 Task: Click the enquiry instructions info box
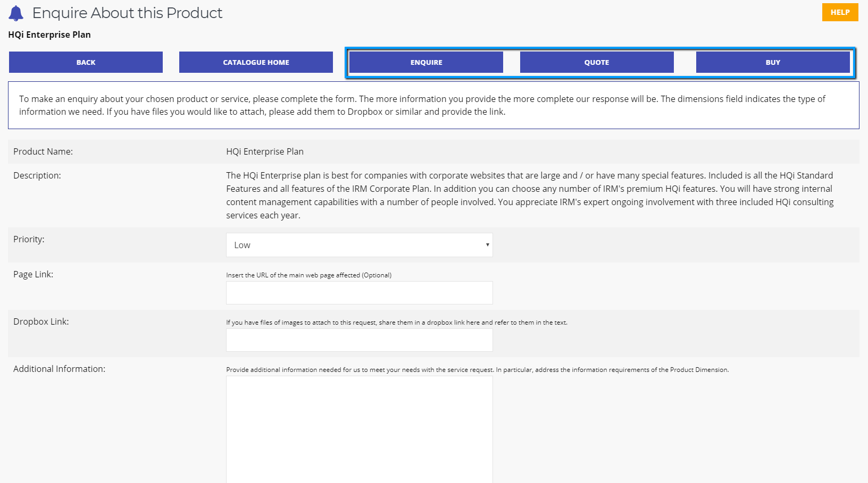[x=433, y=105]
